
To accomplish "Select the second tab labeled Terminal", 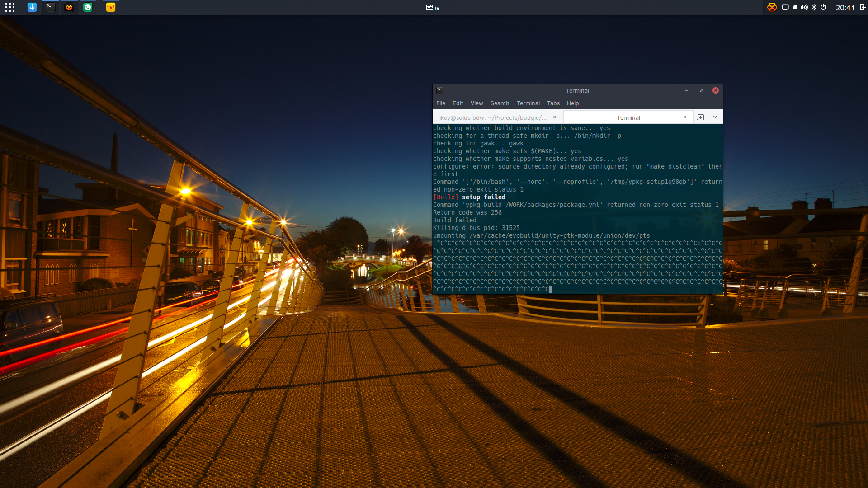I will click(628, 117).
